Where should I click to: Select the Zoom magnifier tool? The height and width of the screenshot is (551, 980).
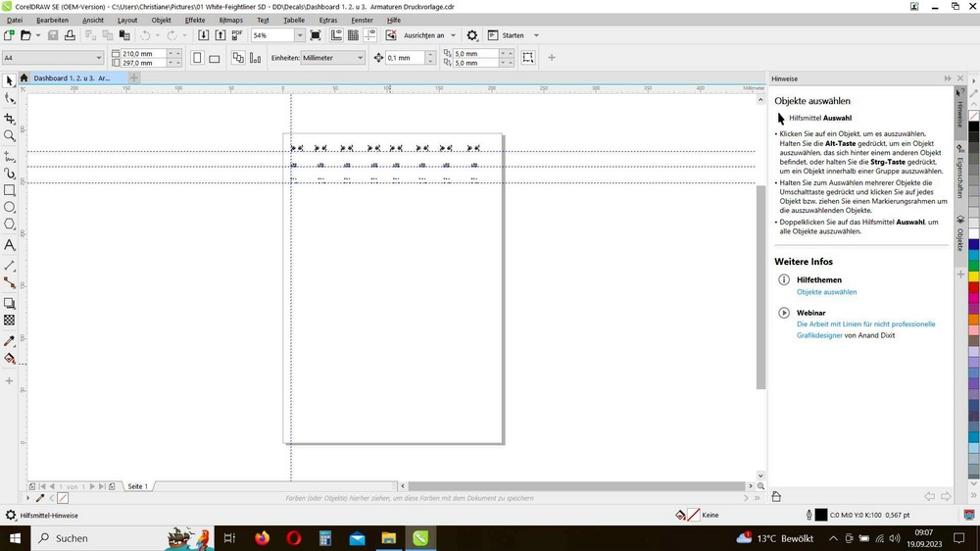click(10, 136)
